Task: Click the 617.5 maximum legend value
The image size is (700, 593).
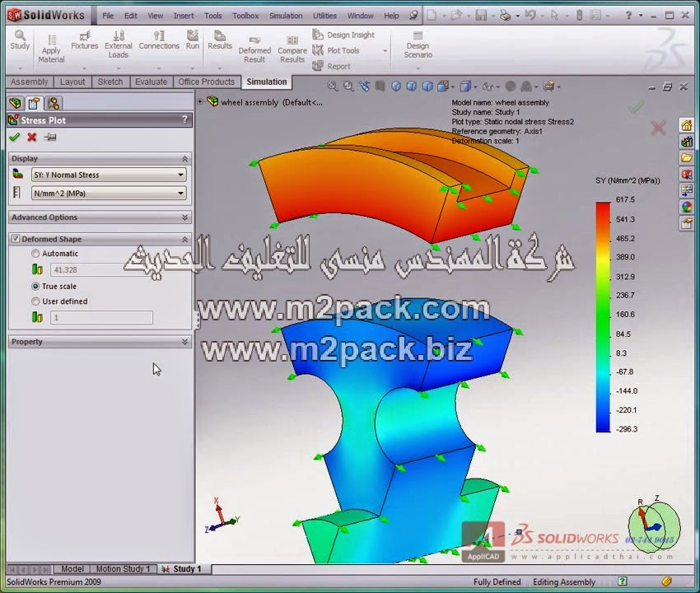Action: [625, 199]
